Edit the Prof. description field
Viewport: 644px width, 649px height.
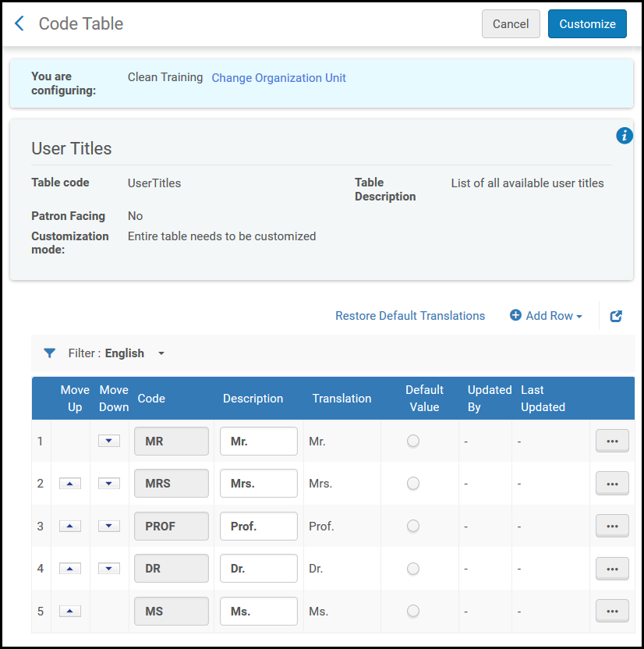259,526
